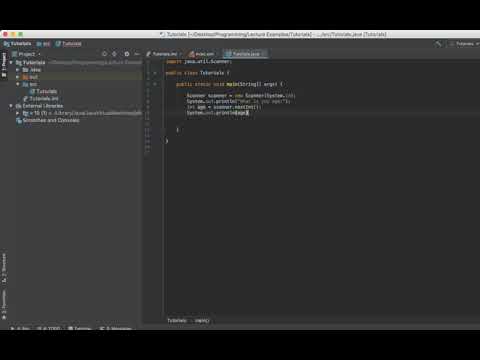Viewport: 480px width, 360px height.
Task: Click the Tutorials class breadcrumb in navigation bar
Action: (68, 44)
